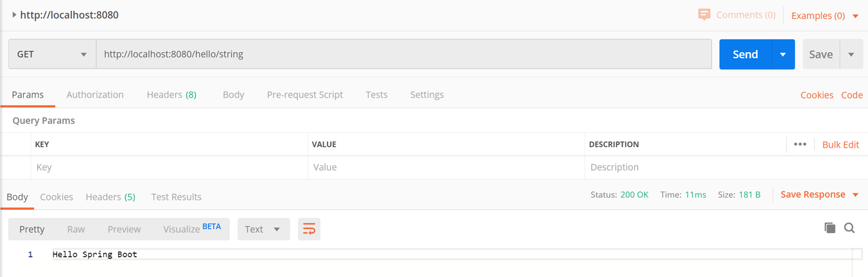The image size is (868, 277).
Task: Open the Save button dropdown arrow
Action: (x=851, y=54)
